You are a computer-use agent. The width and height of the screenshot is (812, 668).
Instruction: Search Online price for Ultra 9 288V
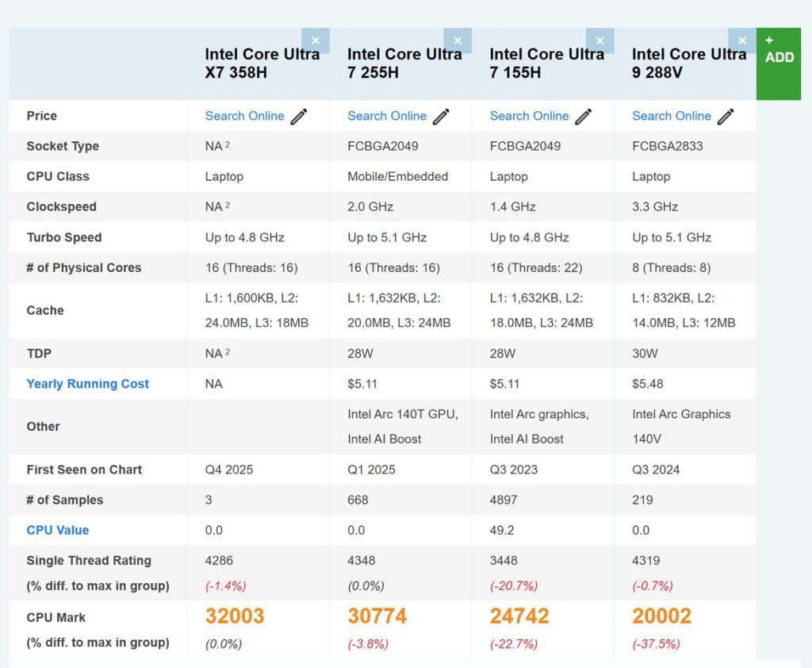tap(671, 116)
